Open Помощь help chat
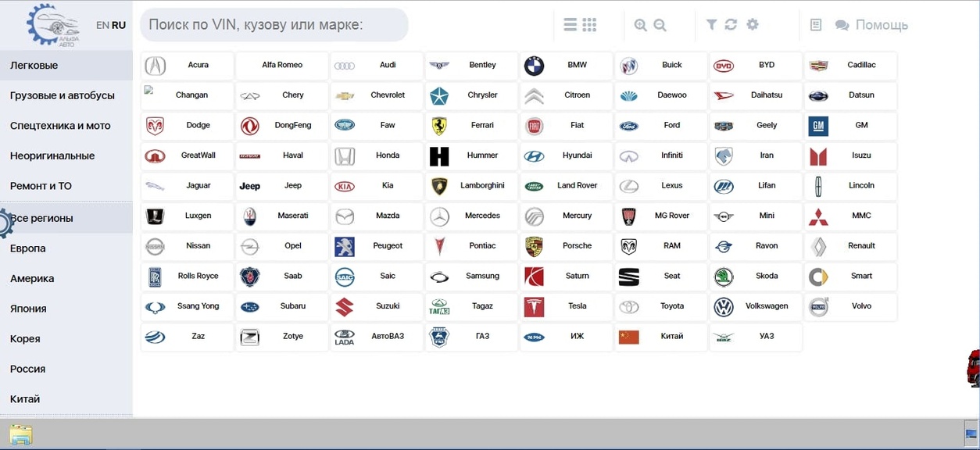 click(x=871, y=25)
